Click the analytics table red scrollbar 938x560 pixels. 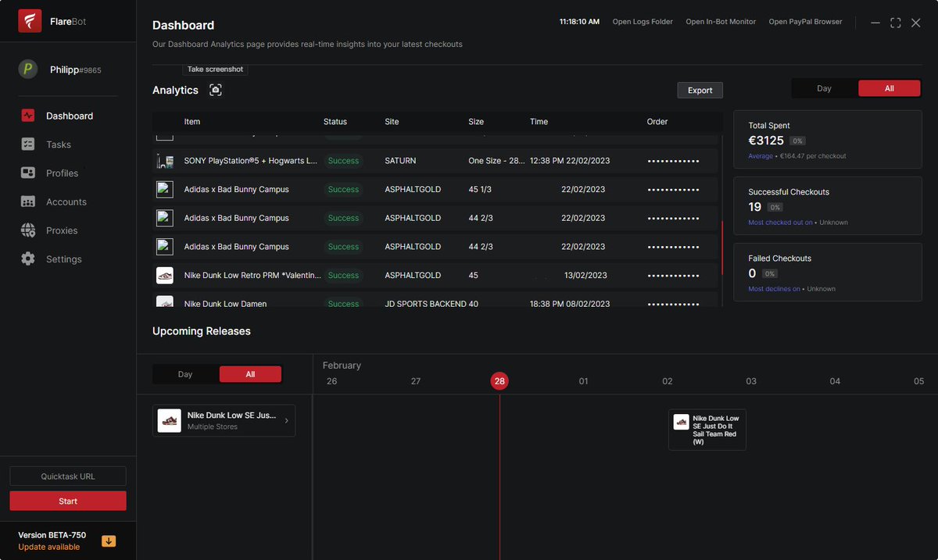721,248
